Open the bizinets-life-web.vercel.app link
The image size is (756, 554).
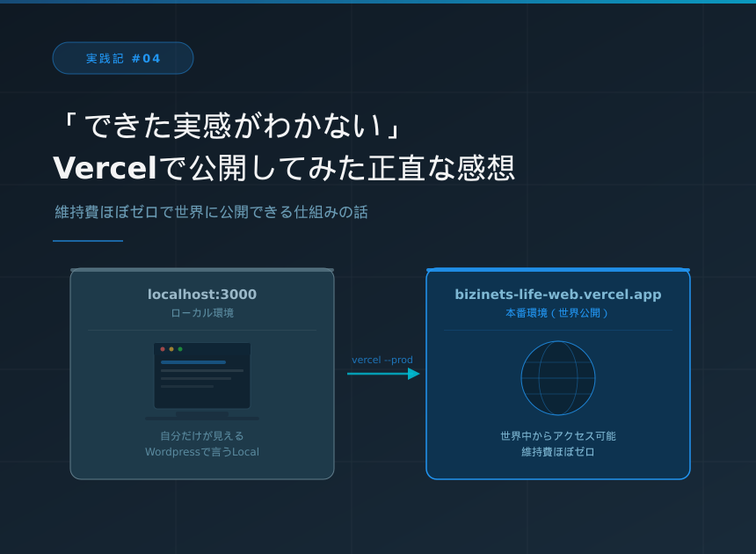point(557,295)
